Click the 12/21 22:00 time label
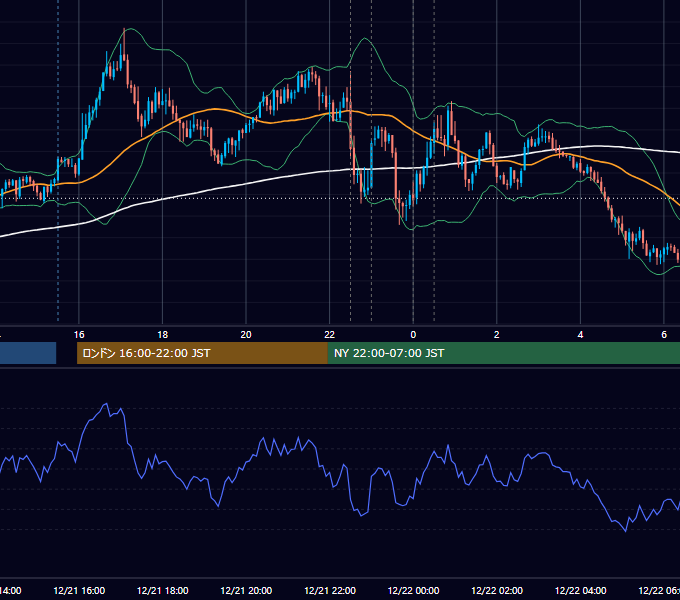680x600 pixels. pos(330,590)
